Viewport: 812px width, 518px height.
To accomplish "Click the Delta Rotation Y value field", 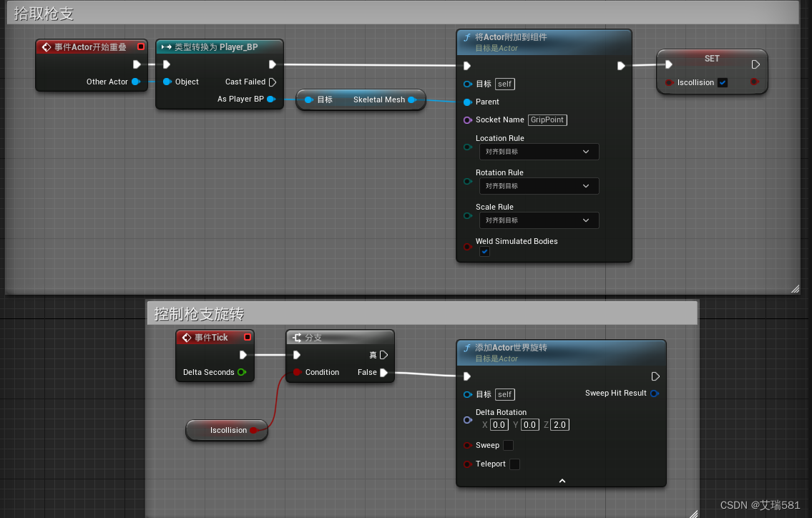I will pos(530,425).
